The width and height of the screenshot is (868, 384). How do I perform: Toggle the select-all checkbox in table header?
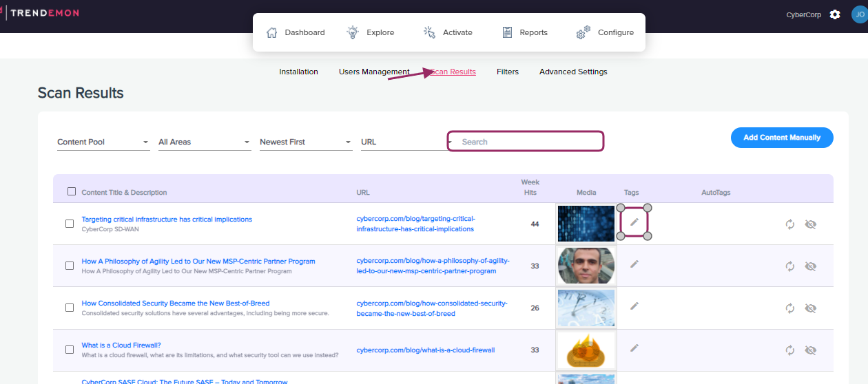coord(72,191)
